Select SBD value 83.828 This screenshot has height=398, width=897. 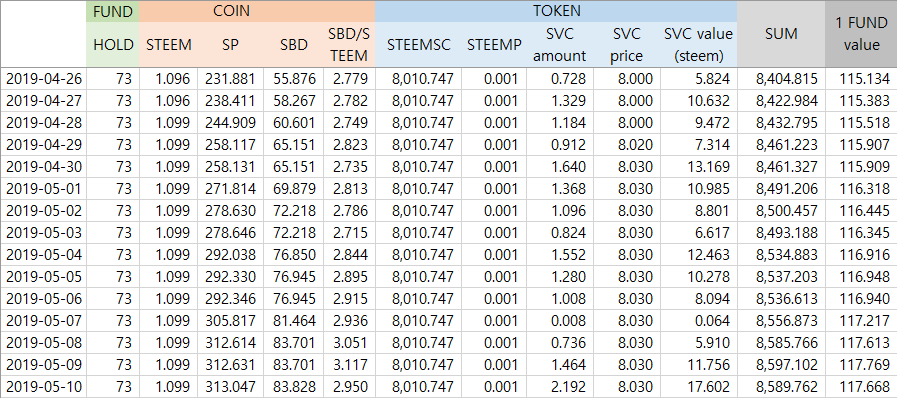coord(293,387)
